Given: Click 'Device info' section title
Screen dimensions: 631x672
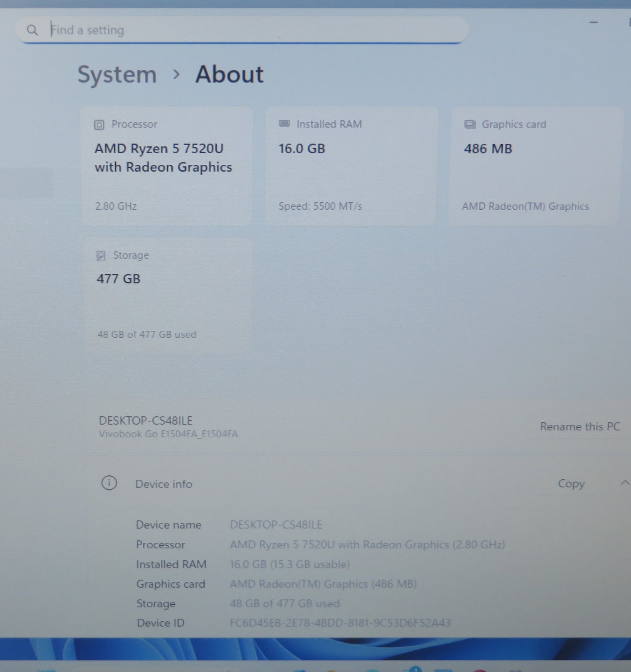Looking at the screenshot, I should pos(164,484).
